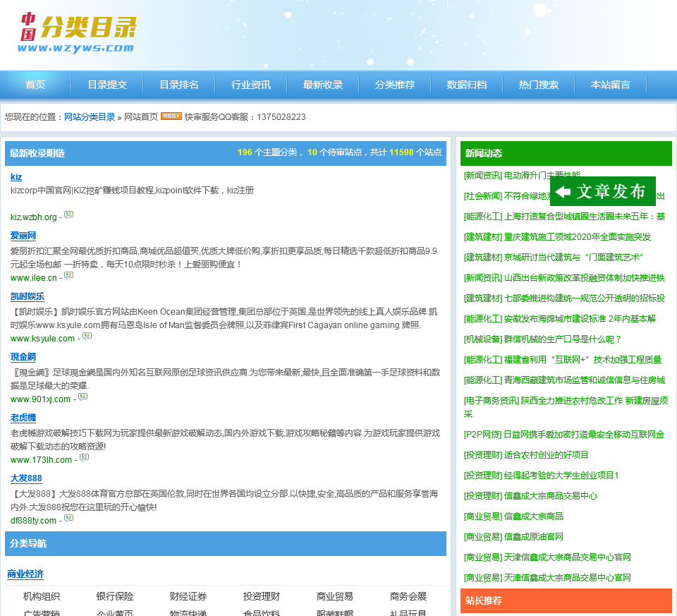Image resolution: width=677 pixels, height=616 pixels.
Task: Open comment icon beside df888ty.com
Action: [x=68, y=517]
